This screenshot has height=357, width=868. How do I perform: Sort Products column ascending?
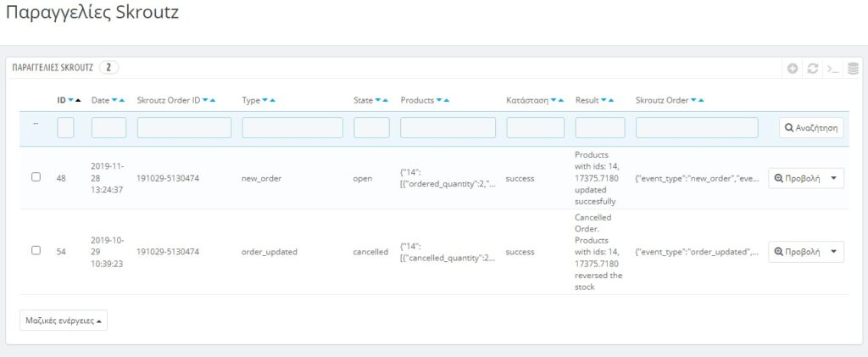[x=446, y=101]
